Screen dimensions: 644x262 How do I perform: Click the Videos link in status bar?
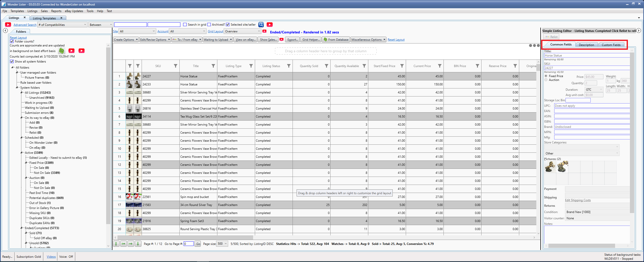pos(51,256)
